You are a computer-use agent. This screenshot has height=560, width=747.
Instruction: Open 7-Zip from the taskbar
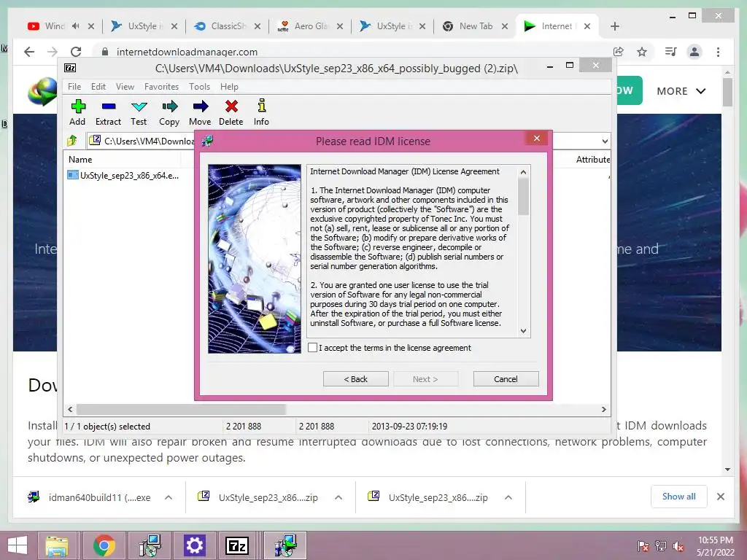point(237,545)
